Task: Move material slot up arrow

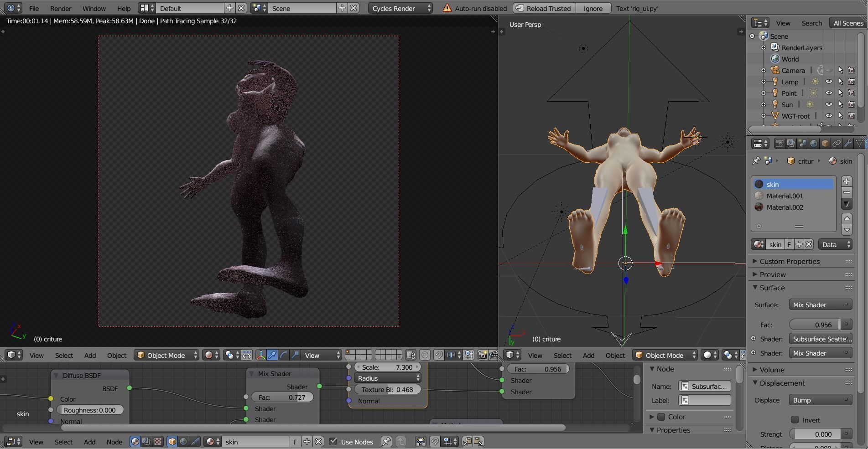Action: (847, 218)
